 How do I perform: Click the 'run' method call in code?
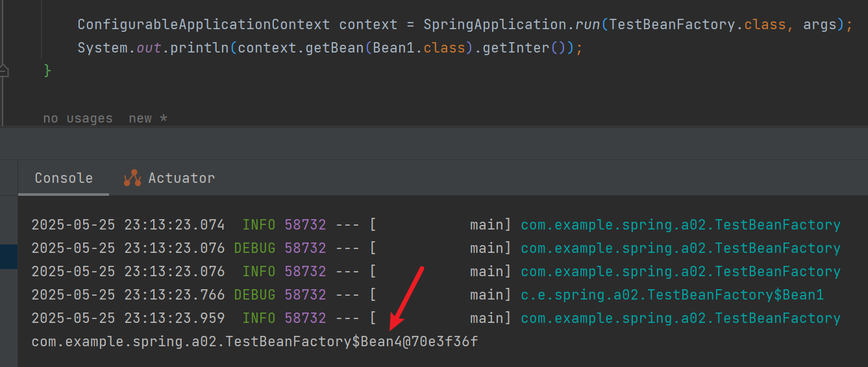[x=588, y=25]
